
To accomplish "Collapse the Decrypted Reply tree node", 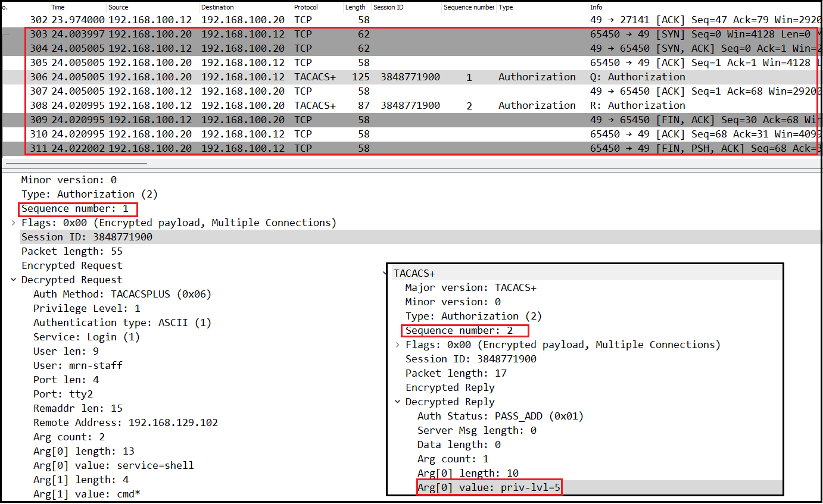I will [397, 402].
